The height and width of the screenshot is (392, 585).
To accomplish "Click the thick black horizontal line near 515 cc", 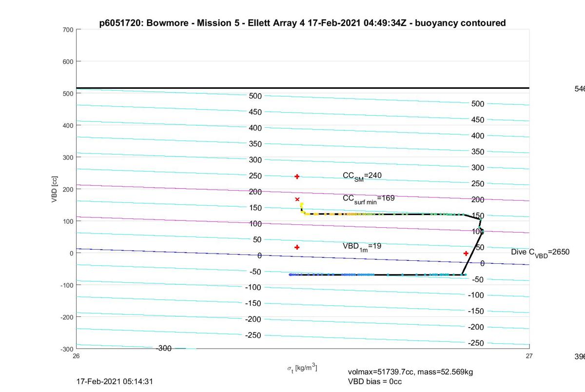I will pos(303,88).
